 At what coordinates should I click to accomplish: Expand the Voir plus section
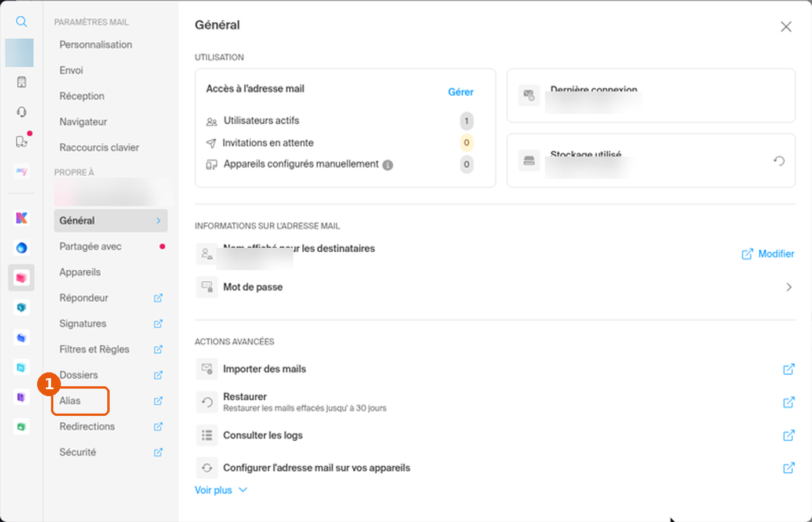coord(221,490)
